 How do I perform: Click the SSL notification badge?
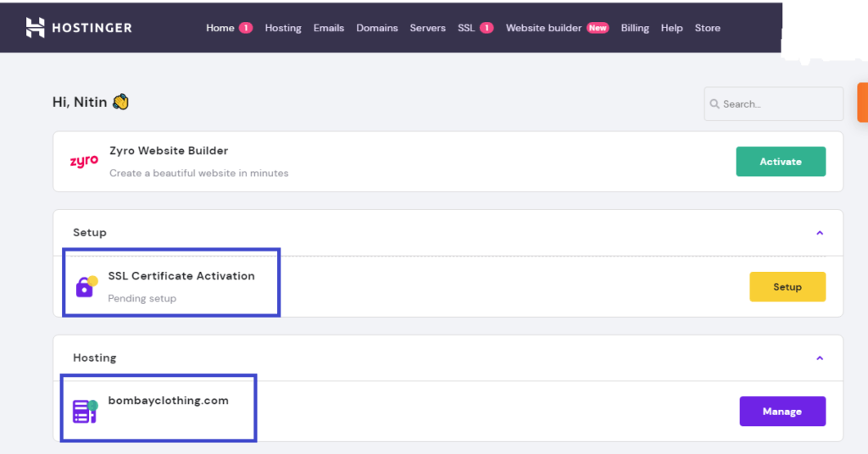pos(487,28)
